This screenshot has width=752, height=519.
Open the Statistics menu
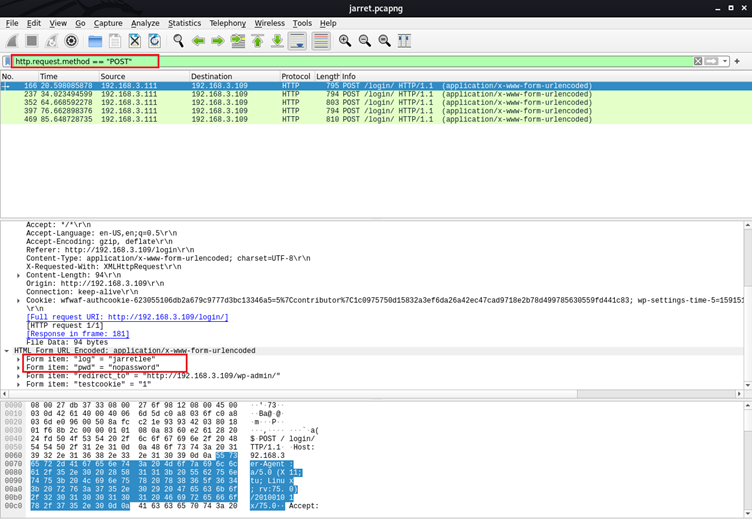[184, 23]
